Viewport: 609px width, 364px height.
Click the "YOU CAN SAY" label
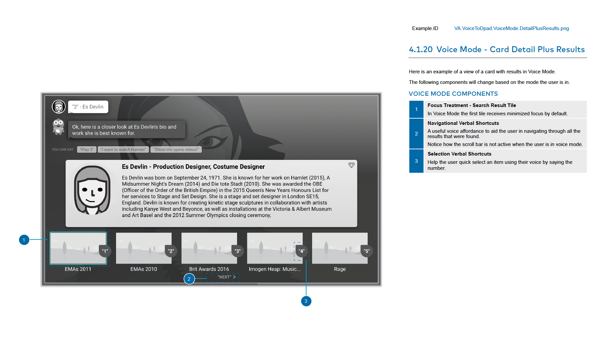click(62, 150)
